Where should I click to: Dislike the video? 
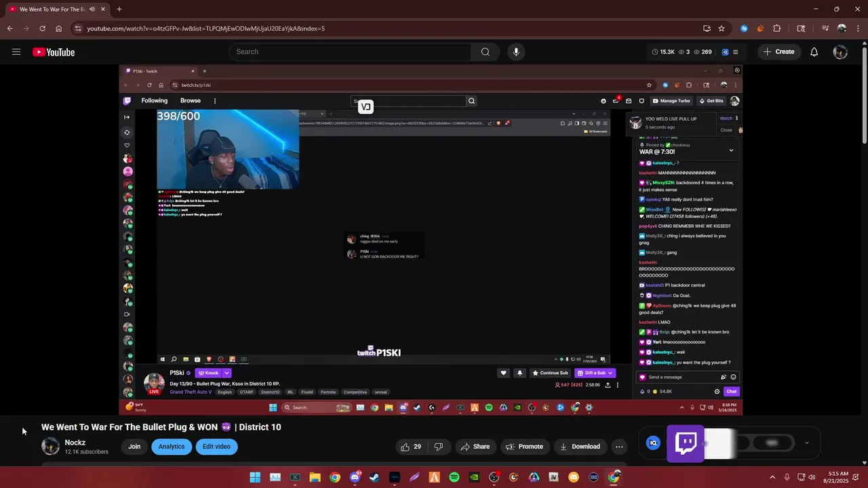click(439, 447)
